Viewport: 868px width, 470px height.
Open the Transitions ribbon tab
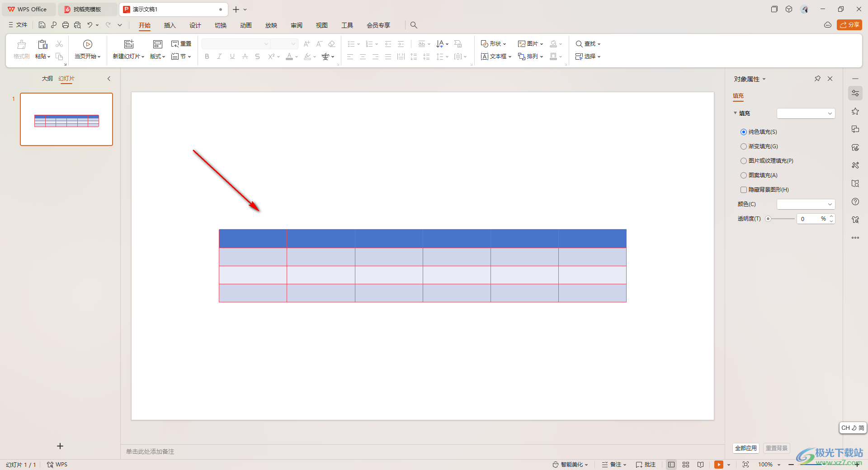click(220, 25)
